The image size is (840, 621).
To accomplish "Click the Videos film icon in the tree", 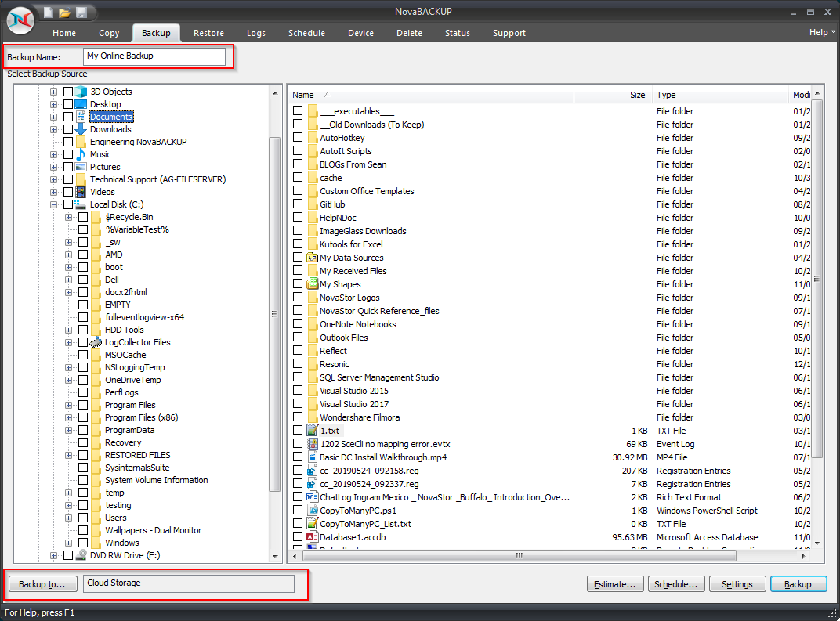I will 81,192.
